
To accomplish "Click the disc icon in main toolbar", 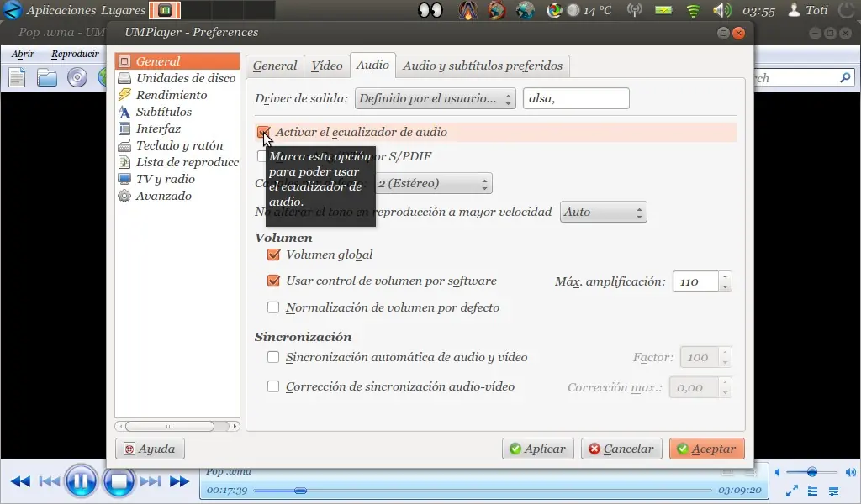I will click(77, 77).
